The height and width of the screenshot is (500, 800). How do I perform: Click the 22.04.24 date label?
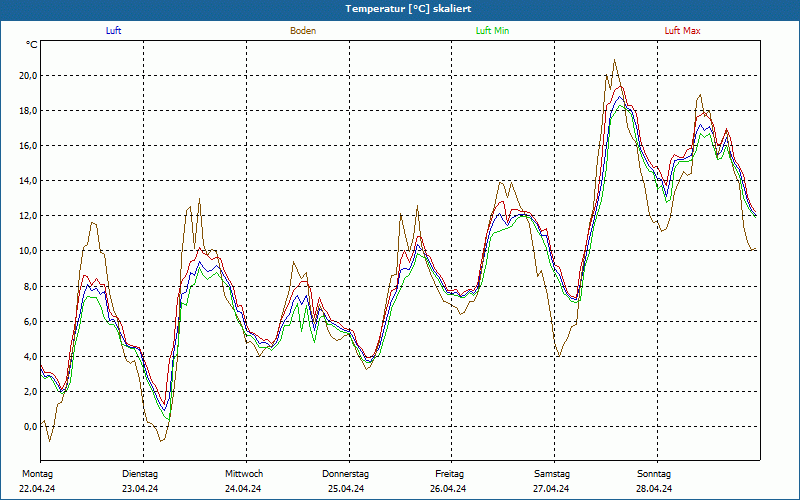[37, 489]
